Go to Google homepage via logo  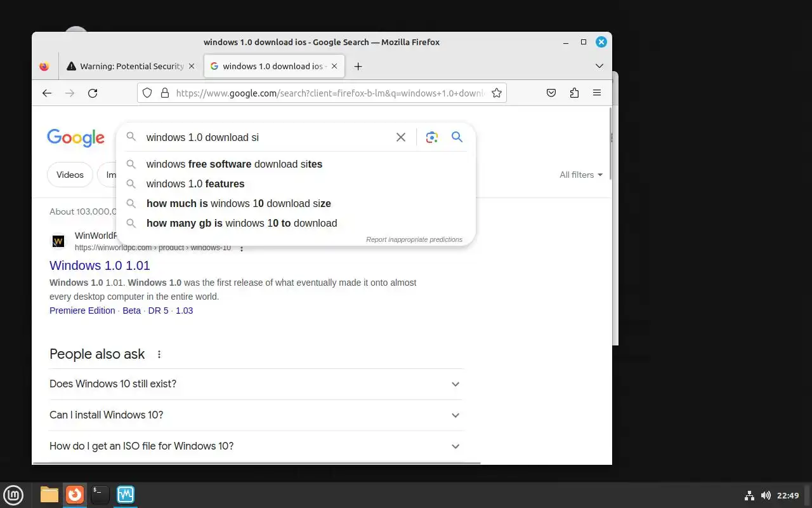pos(75,138)
